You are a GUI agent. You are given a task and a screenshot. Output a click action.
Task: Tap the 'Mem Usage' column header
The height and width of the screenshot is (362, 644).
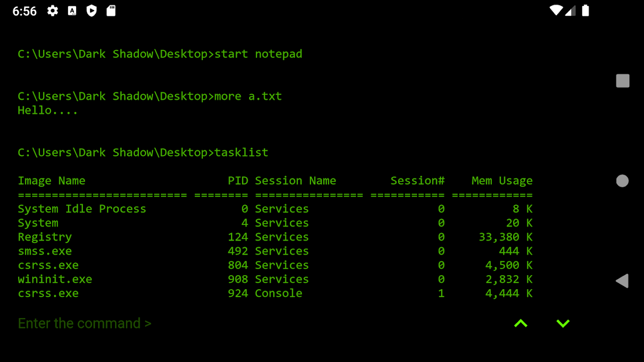(x=502, y=181)
